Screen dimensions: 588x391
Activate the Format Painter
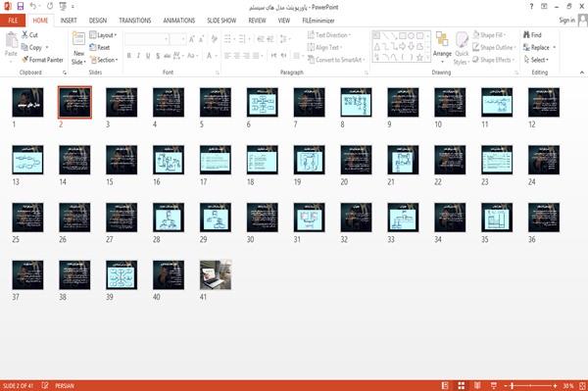tap(43, 60)
